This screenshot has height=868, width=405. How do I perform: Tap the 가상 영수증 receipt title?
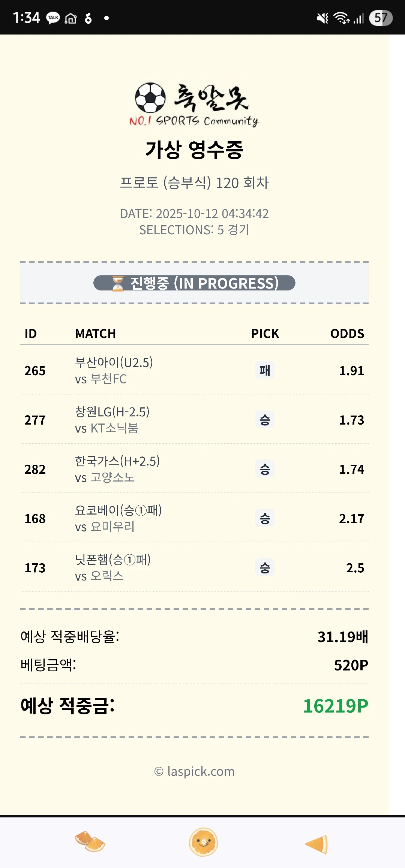[x=194, y=150]
